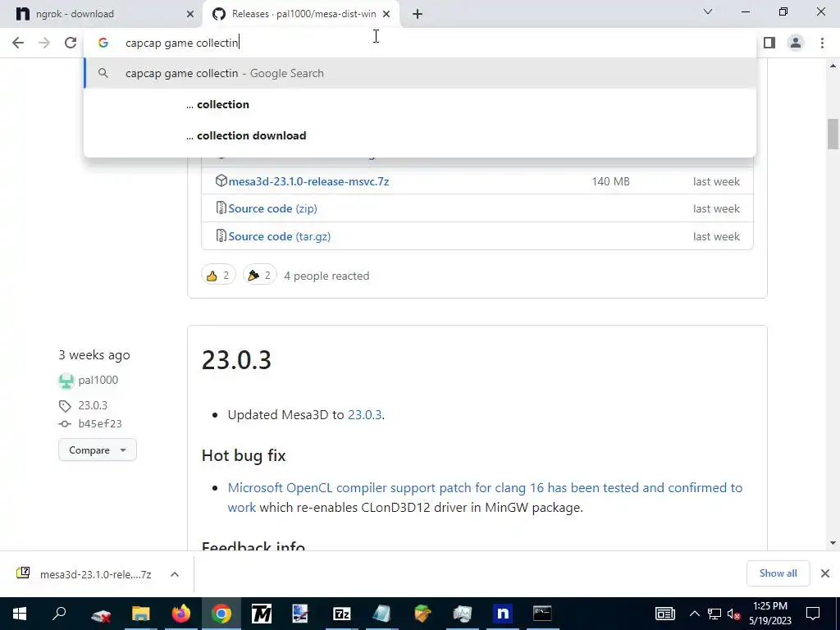Follow the 23.0.3 link in Updated Mesa3D line
This screenshot has height=630, width=840.
tap(364, 415)
